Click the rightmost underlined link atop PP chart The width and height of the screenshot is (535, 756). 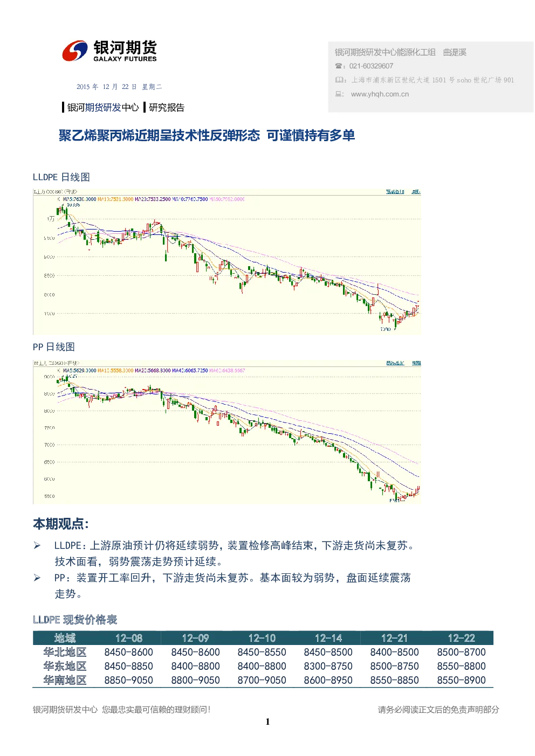(x=416, y=363)
